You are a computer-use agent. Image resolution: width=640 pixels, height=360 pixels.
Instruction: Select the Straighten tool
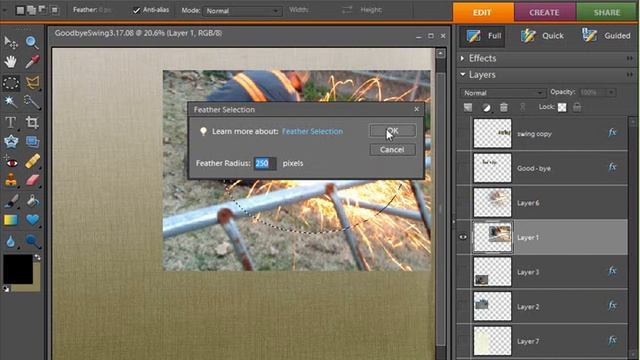pos(32,142)
